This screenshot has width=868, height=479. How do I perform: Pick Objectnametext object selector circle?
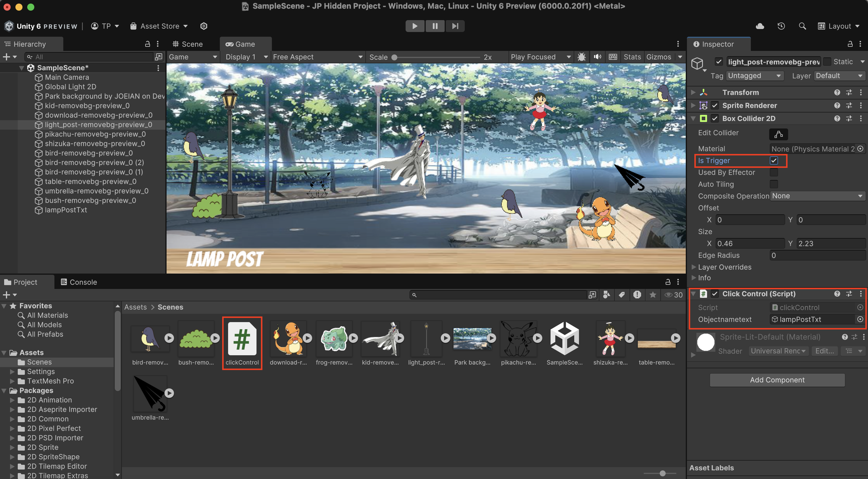pyautogui.click(x=860, y=319)
